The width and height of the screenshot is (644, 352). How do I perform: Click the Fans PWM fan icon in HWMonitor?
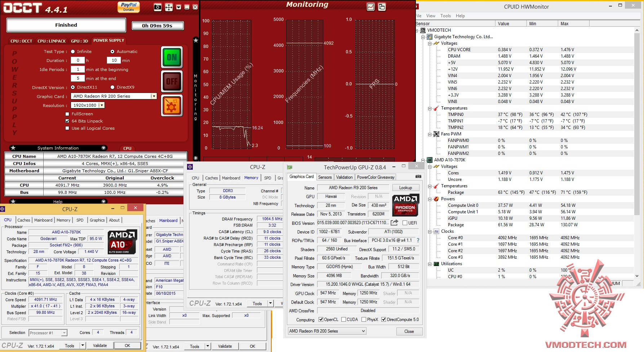436,134
